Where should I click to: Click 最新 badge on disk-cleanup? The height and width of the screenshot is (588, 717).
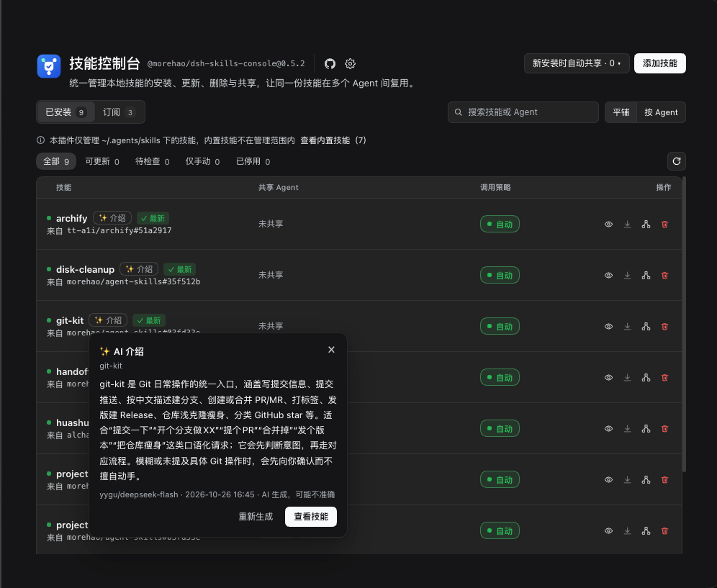pyautogui.click(x=180, y=270)
